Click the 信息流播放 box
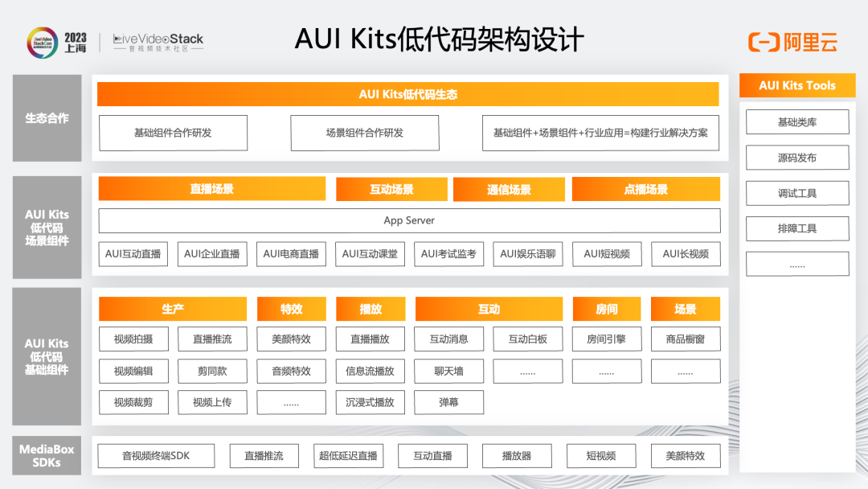 [371, 371]
